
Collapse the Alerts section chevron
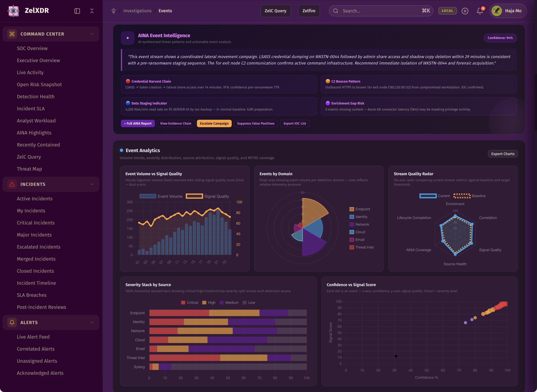(92, 322)
